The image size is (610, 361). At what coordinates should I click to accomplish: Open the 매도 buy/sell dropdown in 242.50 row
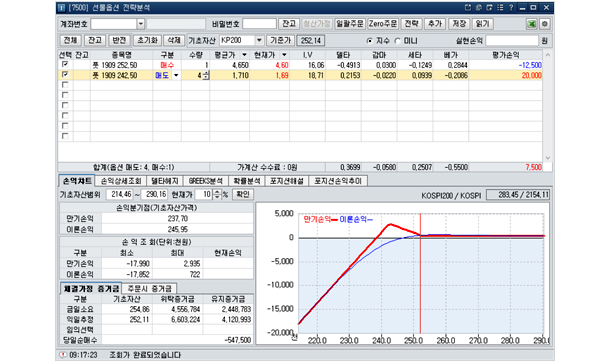176,75
